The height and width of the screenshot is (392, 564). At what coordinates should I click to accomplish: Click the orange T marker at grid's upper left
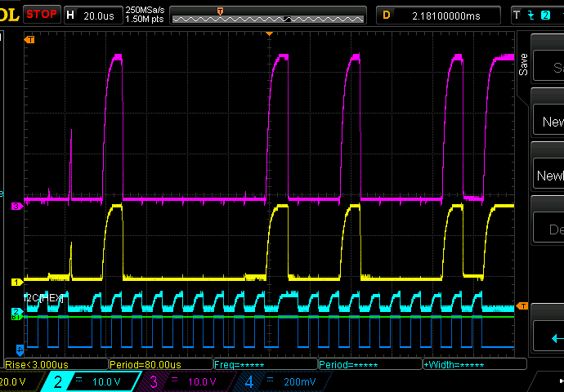tap(29, 39)
